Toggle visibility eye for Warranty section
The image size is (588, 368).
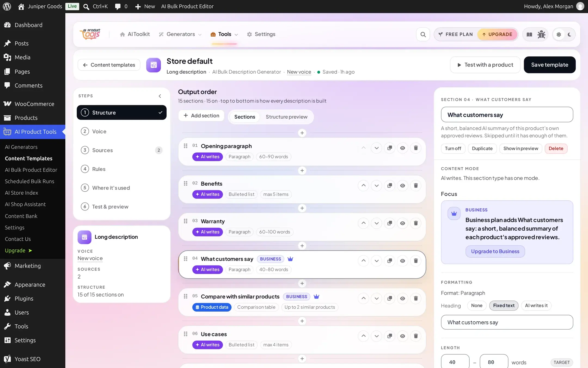pos(403,223)
